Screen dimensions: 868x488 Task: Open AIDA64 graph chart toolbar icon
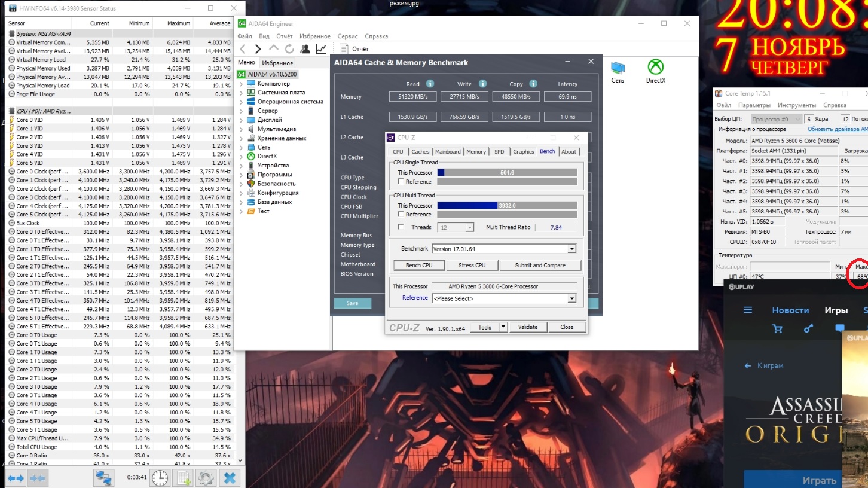(x=321, y=49)
